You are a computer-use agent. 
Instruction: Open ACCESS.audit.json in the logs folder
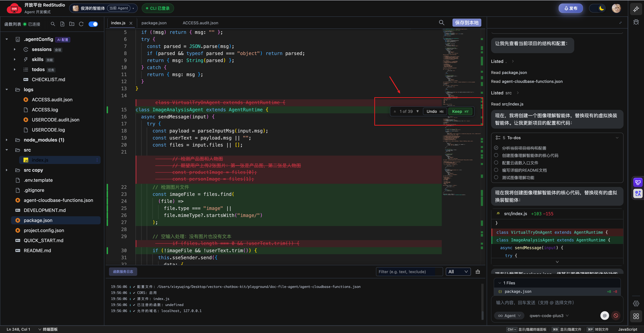pyautogui.click(x=52, y=100)
